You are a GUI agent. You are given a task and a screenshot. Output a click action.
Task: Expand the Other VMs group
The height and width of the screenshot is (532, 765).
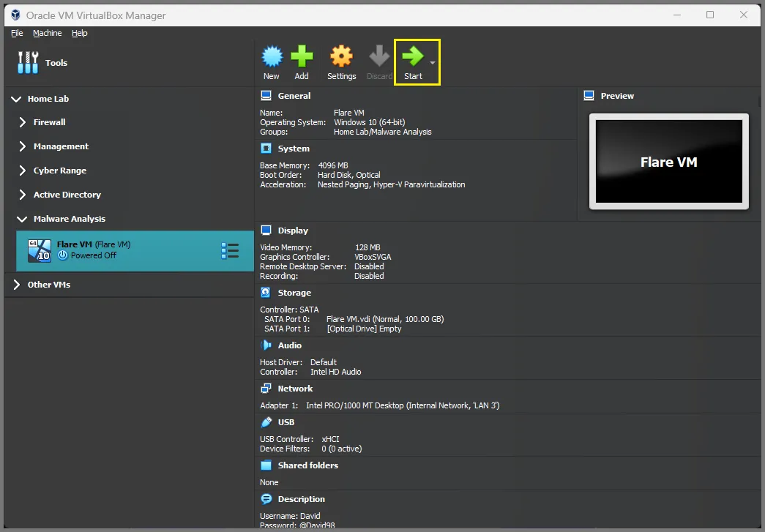tap(17, 284)
